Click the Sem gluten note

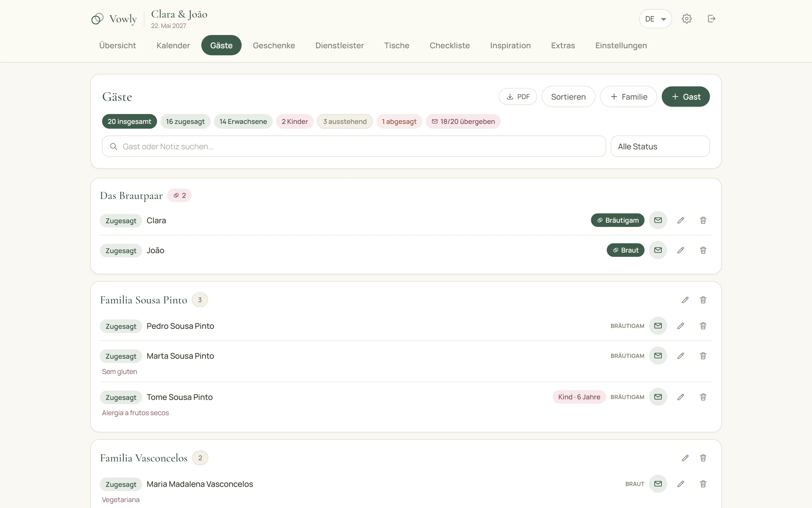pyautogui.click(x=120, y=372)
